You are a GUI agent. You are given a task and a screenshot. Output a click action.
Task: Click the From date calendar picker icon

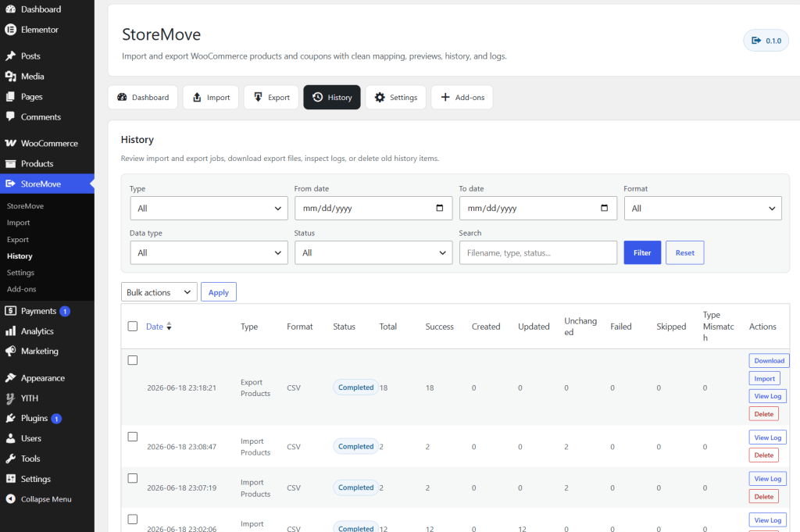[x=440, y=208]
